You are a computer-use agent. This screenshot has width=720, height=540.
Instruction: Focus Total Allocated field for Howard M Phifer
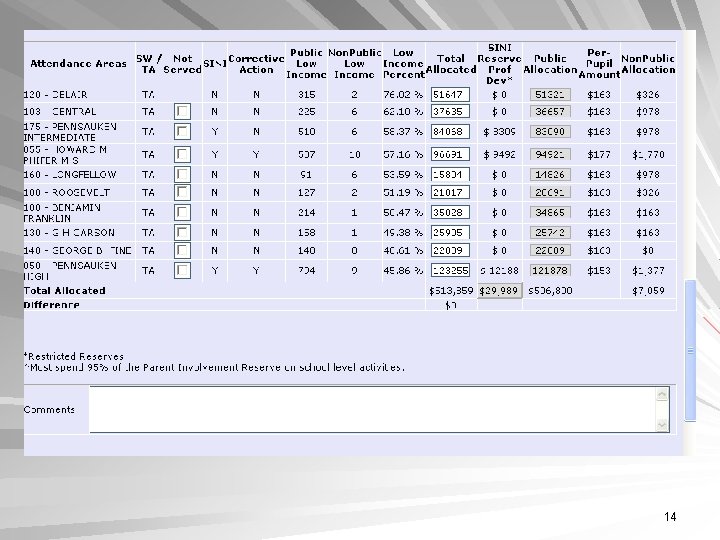(450, 154)
